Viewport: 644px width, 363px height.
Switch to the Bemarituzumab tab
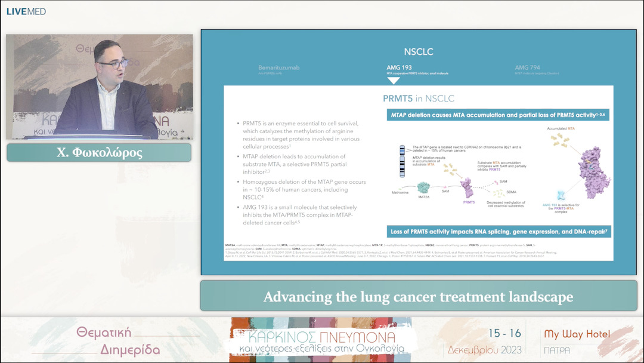(279, 66)
